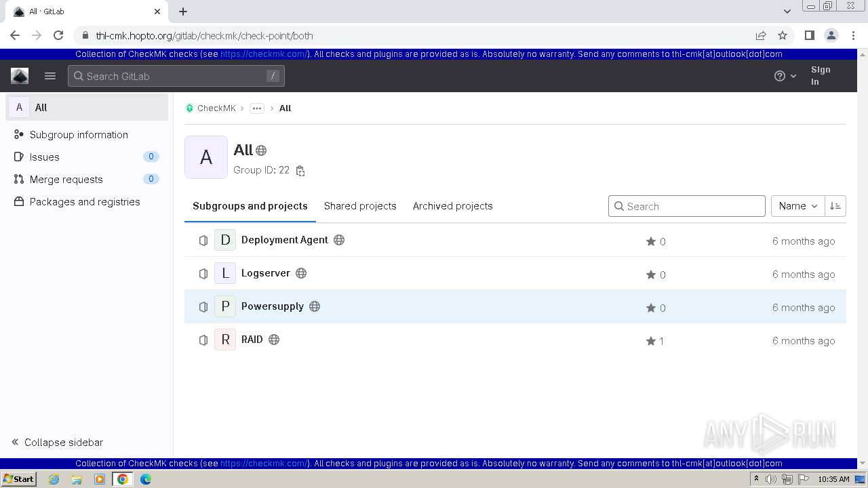
Task: Open Chrome three-dot menu
Action: click(853, 35)
